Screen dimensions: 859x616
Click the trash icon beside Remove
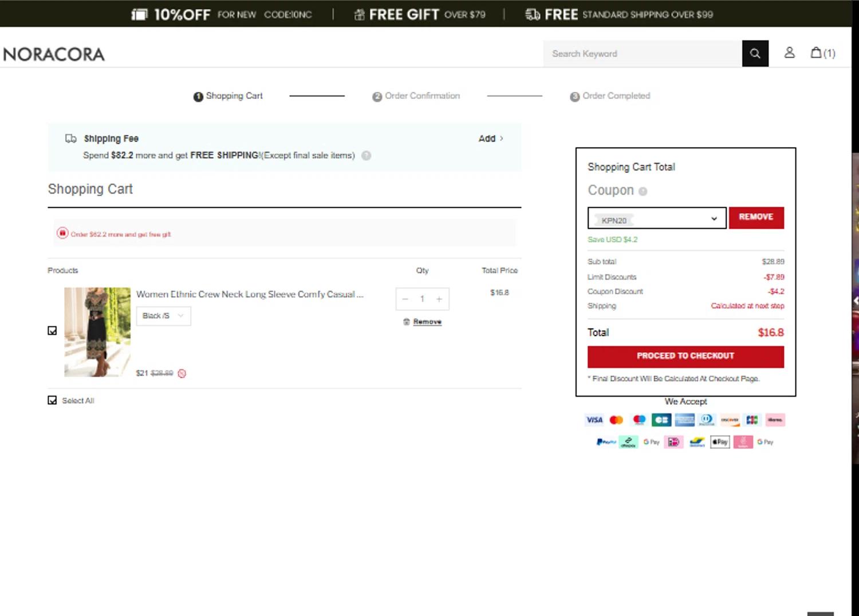point(407,322)
